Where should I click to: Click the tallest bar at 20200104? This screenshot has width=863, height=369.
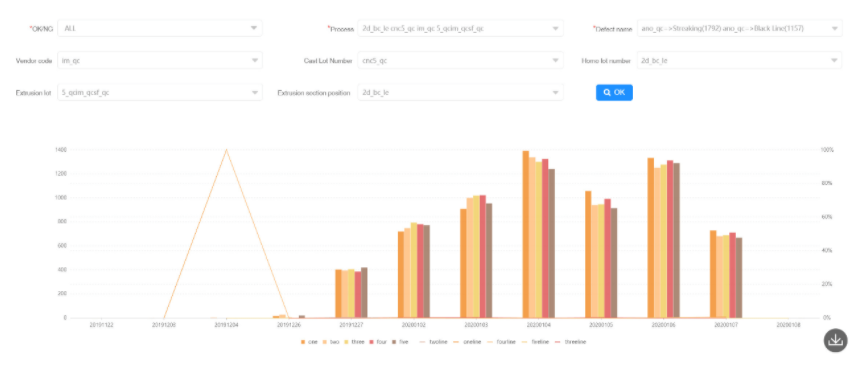(x=526, y=234)
